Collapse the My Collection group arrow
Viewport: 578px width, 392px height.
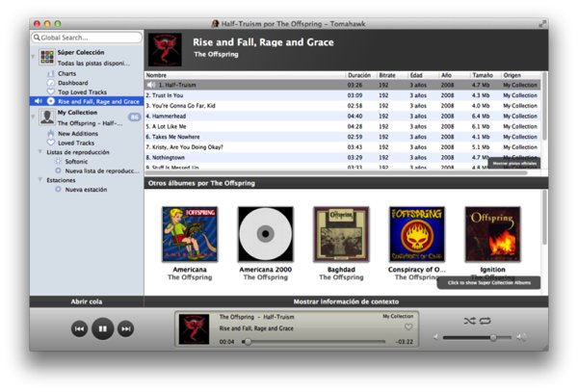point(33,117)
